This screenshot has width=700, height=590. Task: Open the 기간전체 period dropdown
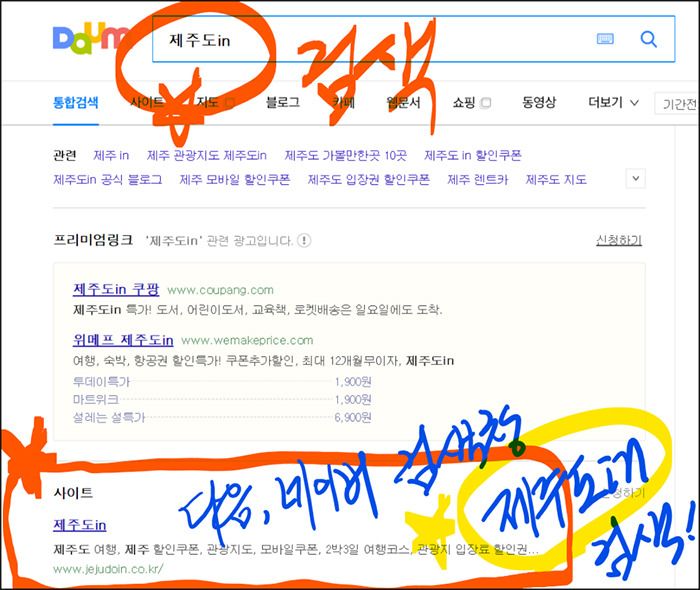tap(677, 104)
